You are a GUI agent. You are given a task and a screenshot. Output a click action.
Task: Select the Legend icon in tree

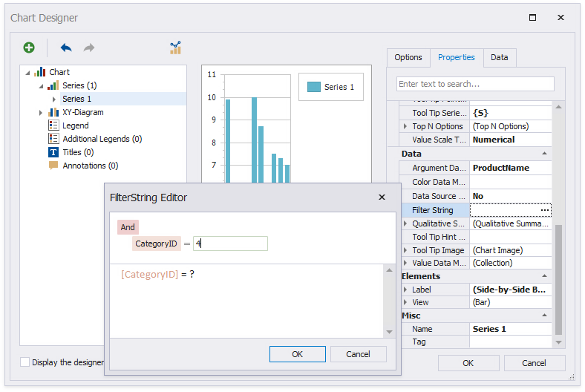53,125
